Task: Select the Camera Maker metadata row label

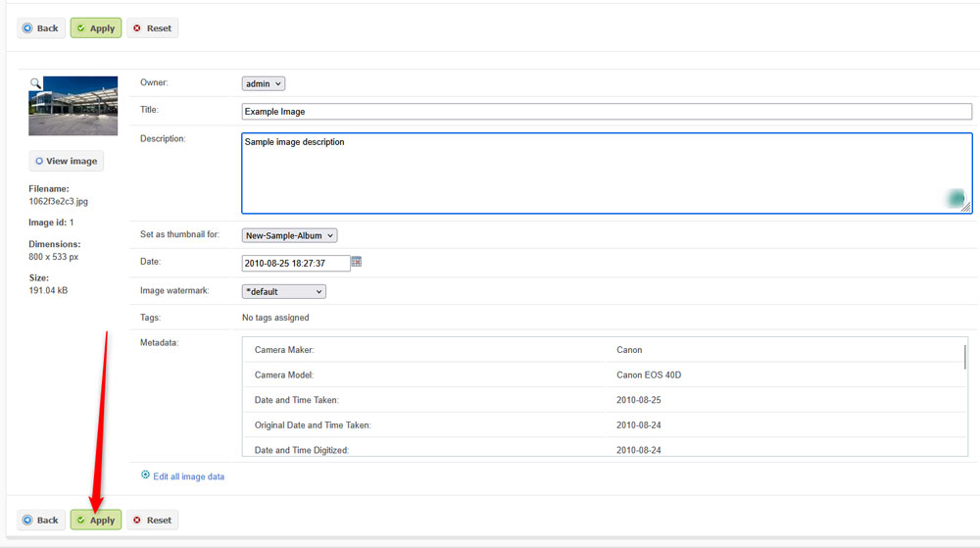Action: (x=284, y=350)
